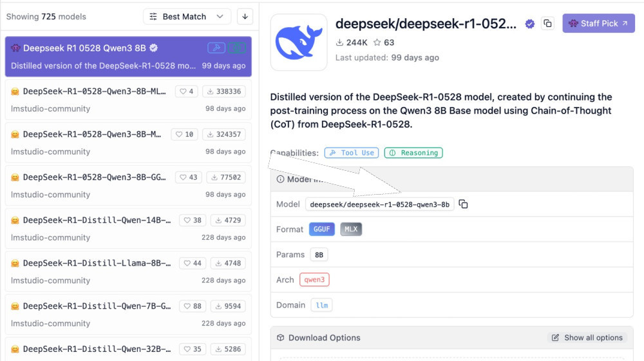Open the Staff Pick link button
644x361 pixels.
click(x=598, y=23)
